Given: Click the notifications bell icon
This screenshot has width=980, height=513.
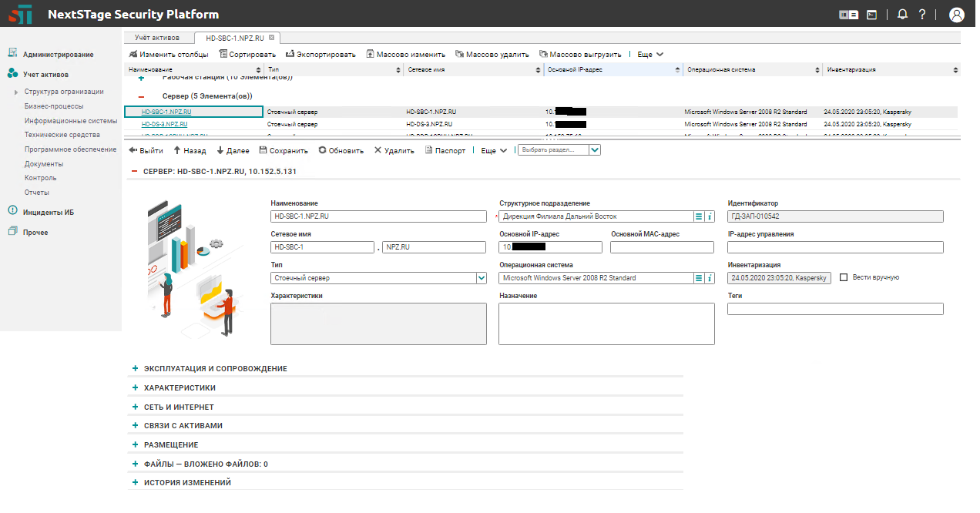Looking at the screenshot, I should click(902, 15).
